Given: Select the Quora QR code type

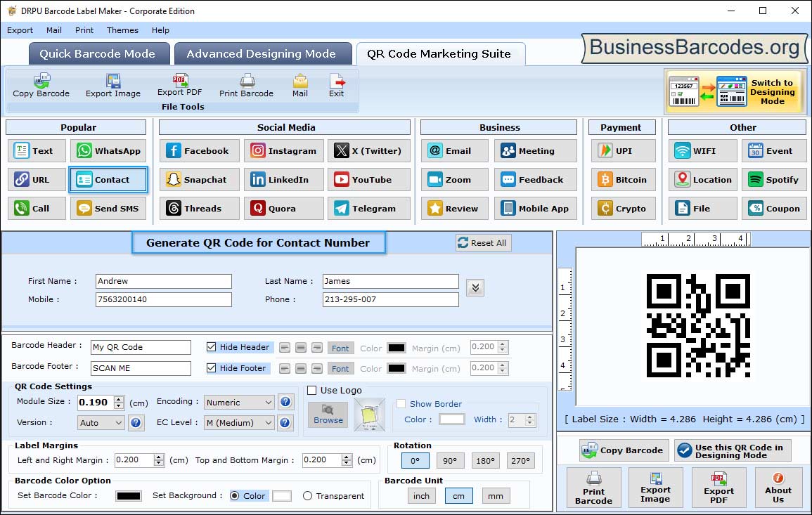Looking at the screenshot, I should pos(284,208).
